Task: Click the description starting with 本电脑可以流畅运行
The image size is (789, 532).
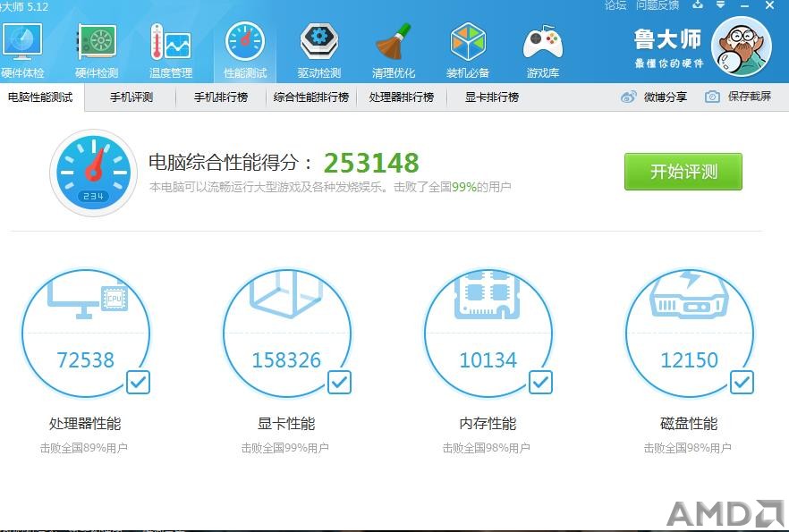Action: 330,187
